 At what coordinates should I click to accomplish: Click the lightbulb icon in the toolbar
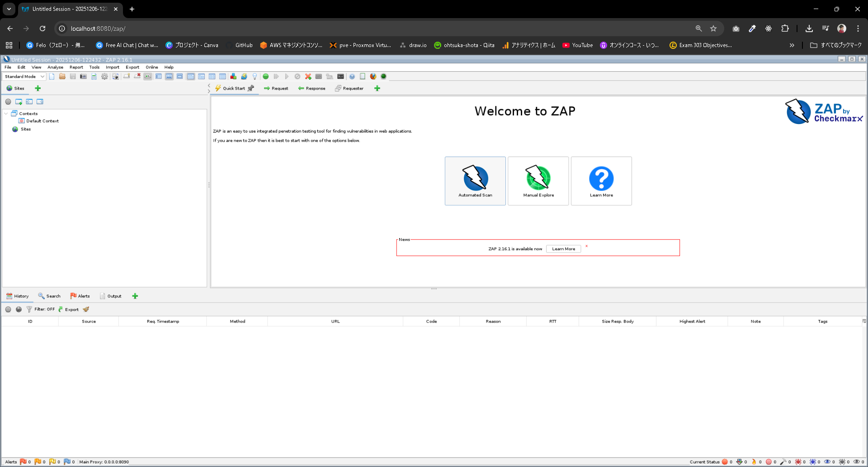[255, 76]
